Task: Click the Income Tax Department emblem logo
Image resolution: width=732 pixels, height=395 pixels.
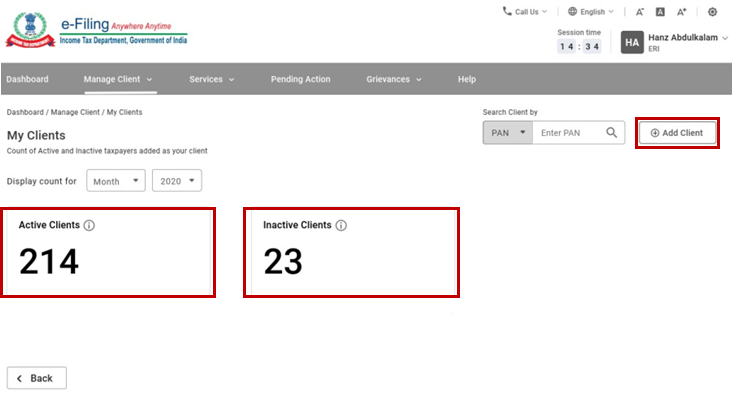Action: [30, 29]
